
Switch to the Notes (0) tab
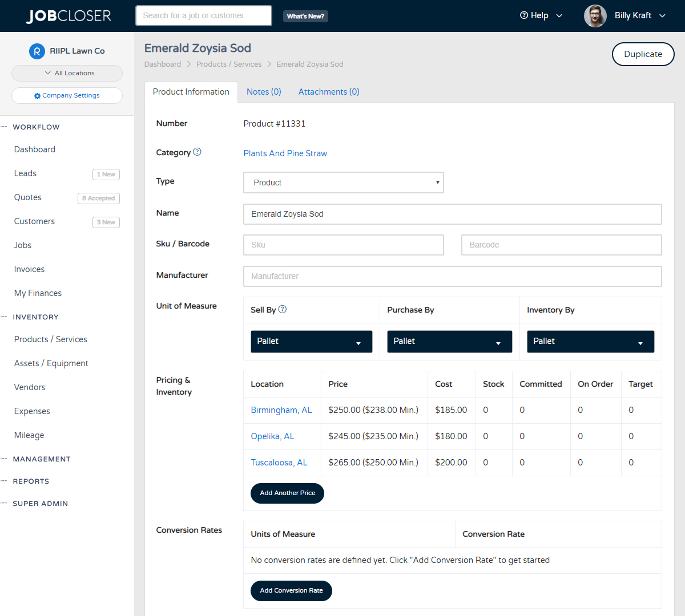264,92
